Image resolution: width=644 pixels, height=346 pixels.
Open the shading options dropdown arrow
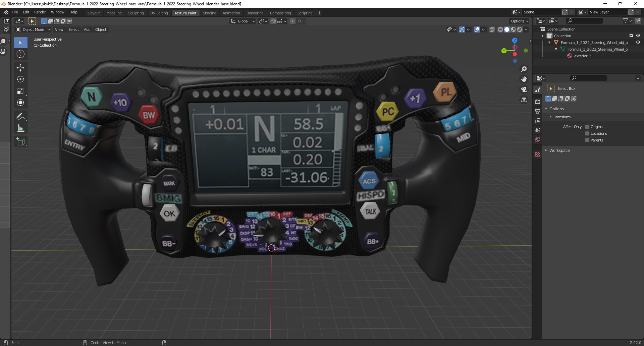[x=526, y=30]
